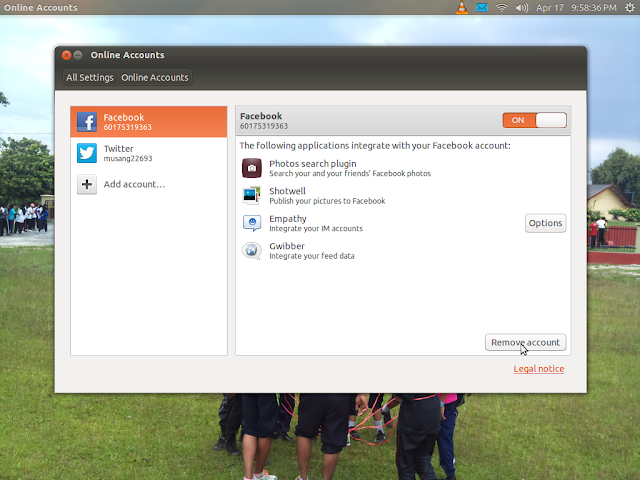
Task: Click 'The following applications integrate' sentence
Action: tap(375, 146)
